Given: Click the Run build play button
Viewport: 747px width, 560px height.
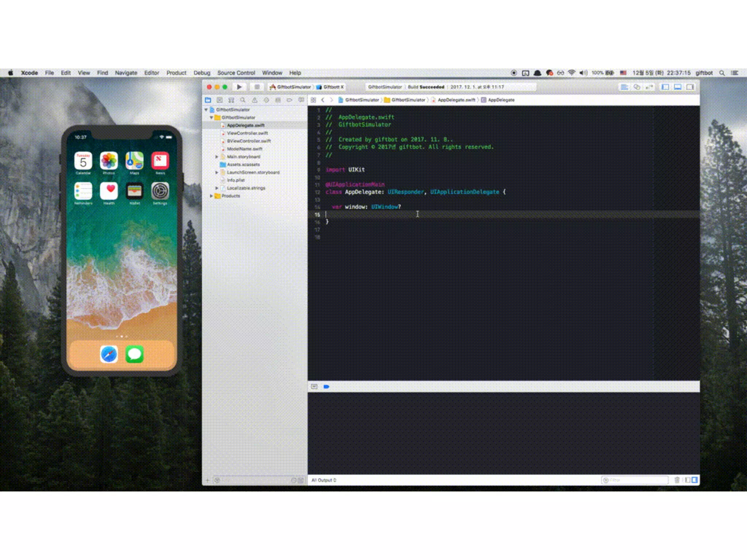Looking at the screenshot, I should coord(239,87).
